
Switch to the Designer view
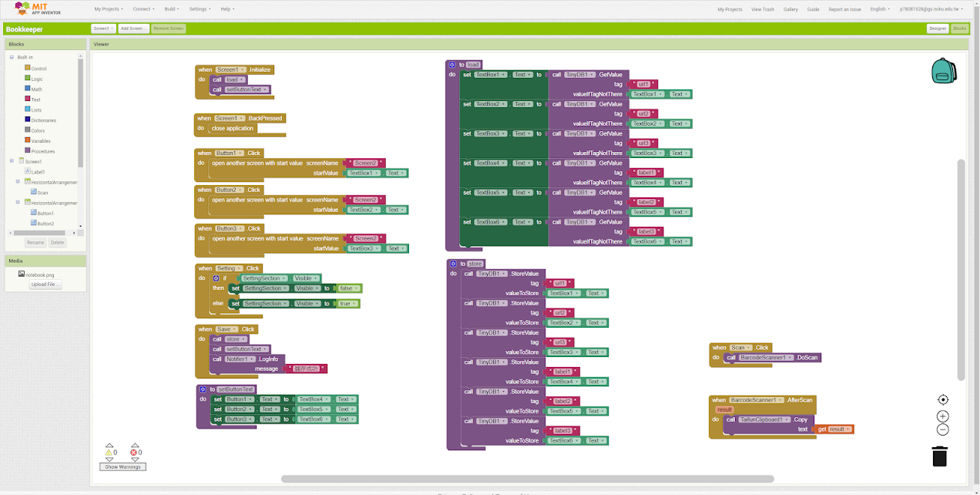(x=937, y=29)
